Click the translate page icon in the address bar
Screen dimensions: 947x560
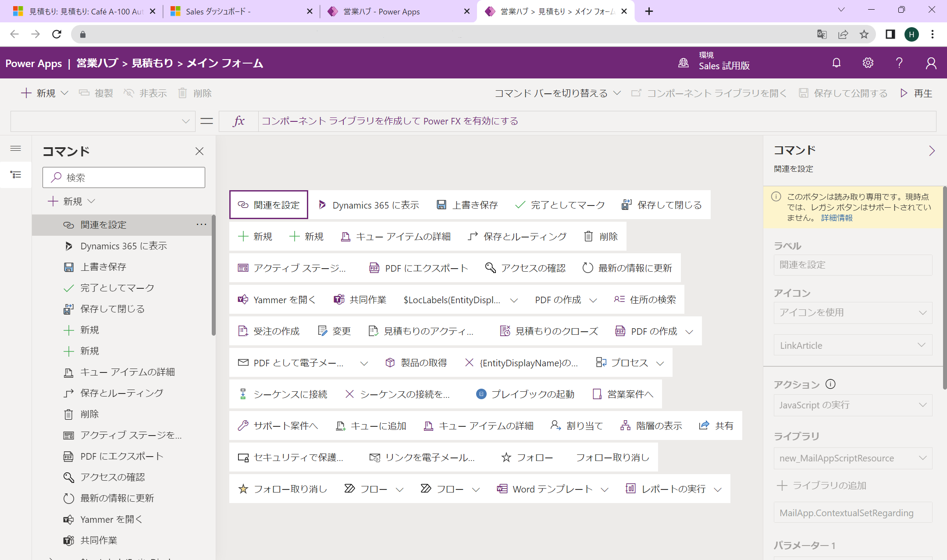[822, 34]
